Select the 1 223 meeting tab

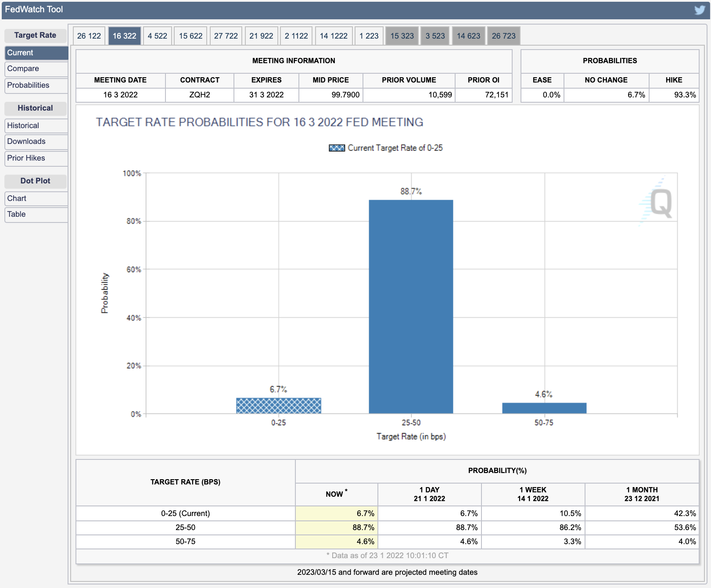click(x=369, y=36)
